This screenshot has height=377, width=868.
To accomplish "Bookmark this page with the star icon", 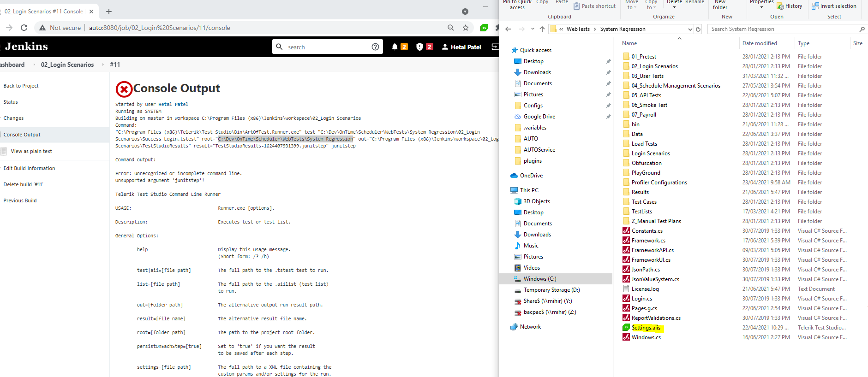I will coord(466,28).
